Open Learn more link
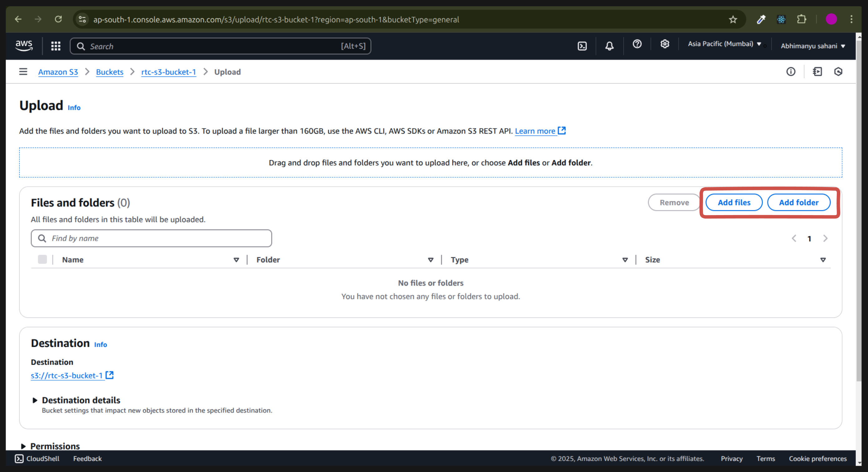The height and width of the screenshot is (472, 868). (535, 131)
